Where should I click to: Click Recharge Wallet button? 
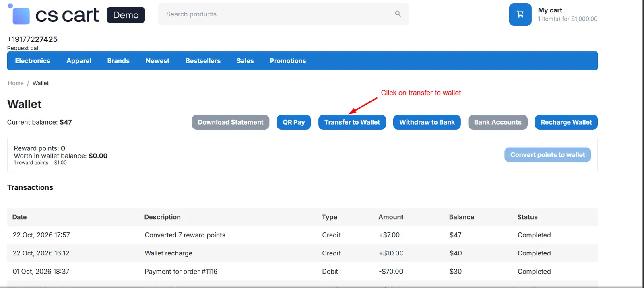click(x=566, y=122)
